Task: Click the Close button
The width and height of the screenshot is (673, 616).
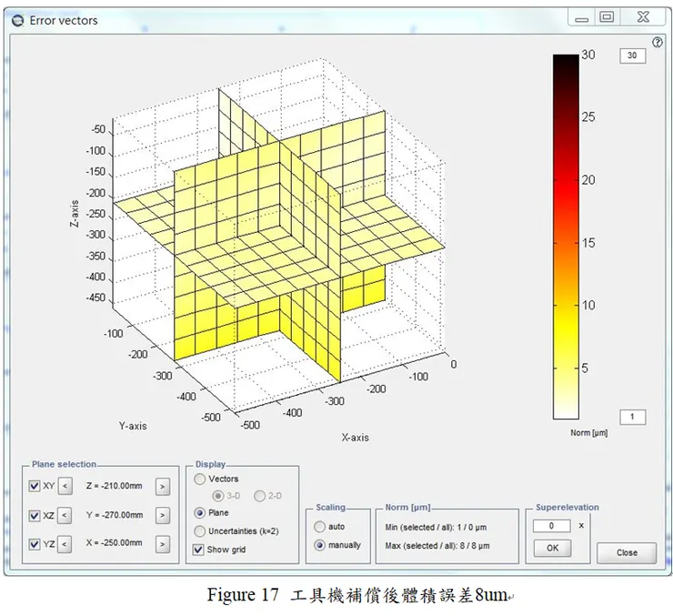Action: (627, 552)
